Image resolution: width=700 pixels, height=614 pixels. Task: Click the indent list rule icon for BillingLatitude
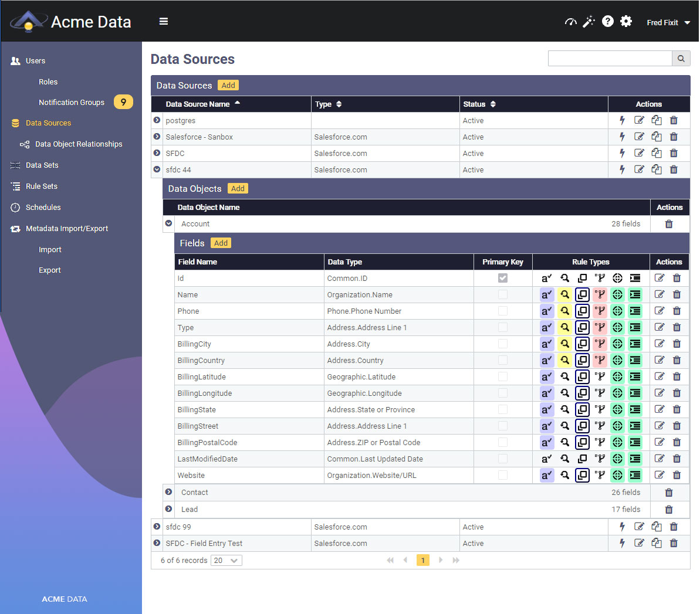click(635, 376)
